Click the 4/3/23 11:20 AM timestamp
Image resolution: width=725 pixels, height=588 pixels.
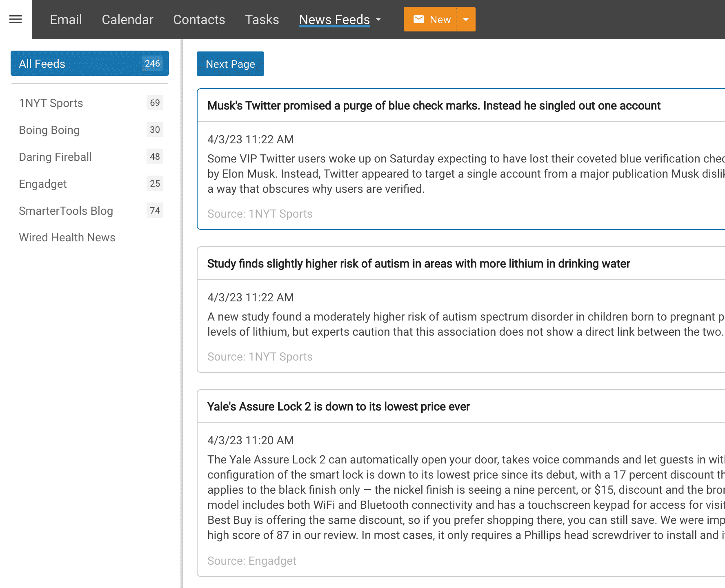(x=250, y=440)
